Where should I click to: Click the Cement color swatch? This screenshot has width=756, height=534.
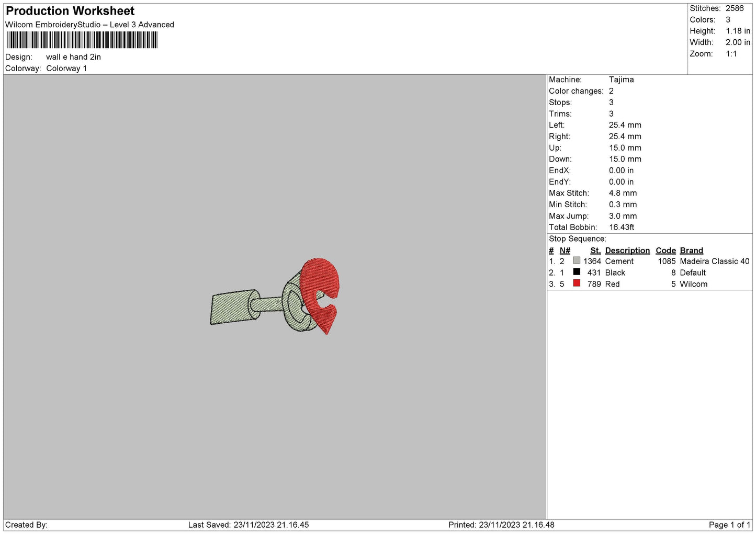point(577,260)
